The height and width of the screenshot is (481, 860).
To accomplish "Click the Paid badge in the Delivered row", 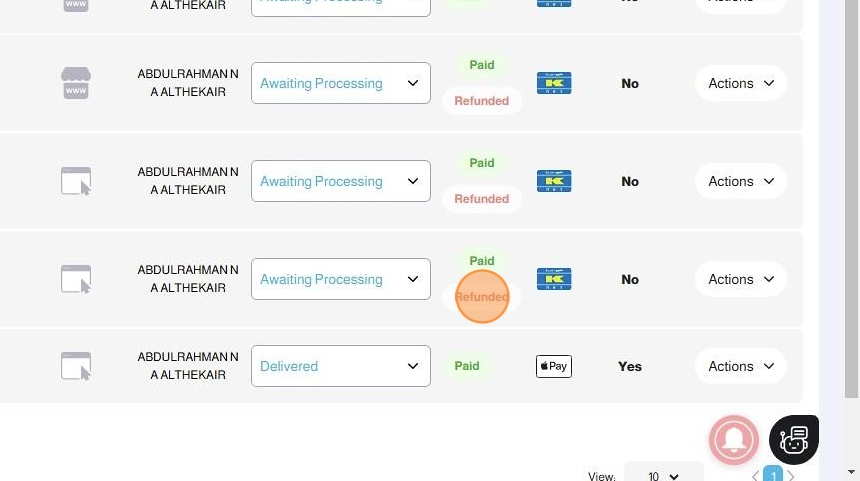I will pos(467,366).
